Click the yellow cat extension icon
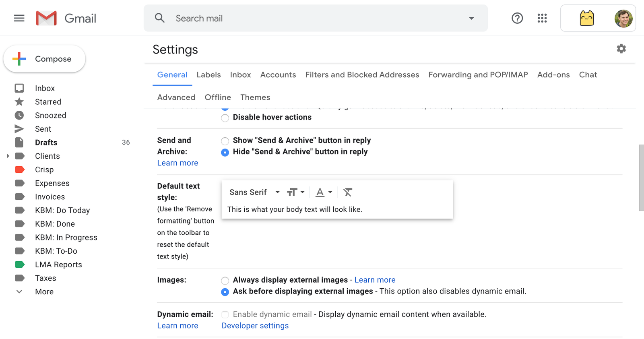The image size is (644, 339). pyautogui.click(x=587, y=18)
